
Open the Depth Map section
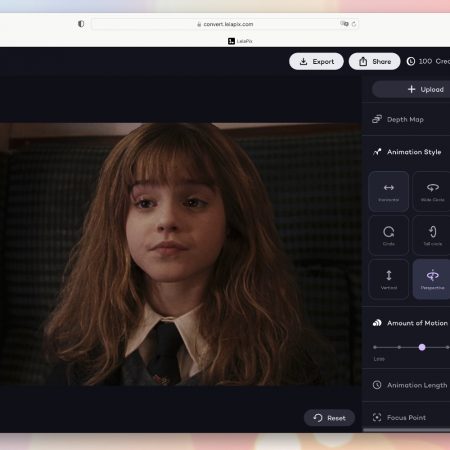(x=406, y=119)
